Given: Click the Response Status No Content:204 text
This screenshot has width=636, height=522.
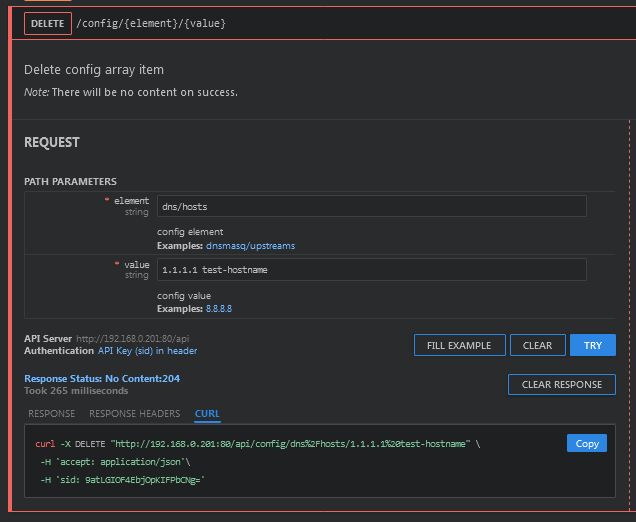Looking at the screenshot, I should (x=102, y=378).
